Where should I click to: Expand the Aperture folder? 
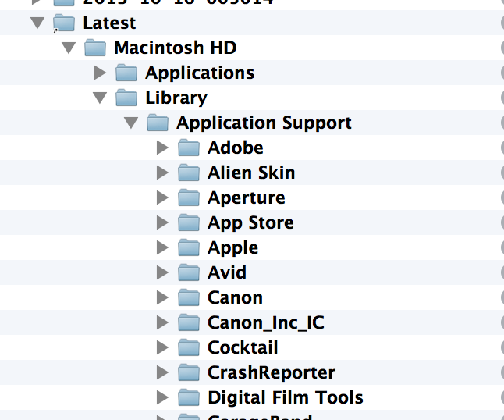click(162, 198)
